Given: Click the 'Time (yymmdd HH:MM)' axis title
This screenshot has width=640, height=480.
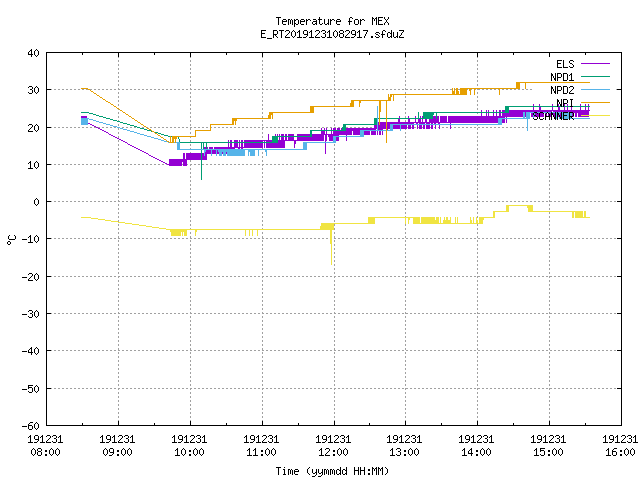Looking at the screenshot, I should tap(332, 471).
